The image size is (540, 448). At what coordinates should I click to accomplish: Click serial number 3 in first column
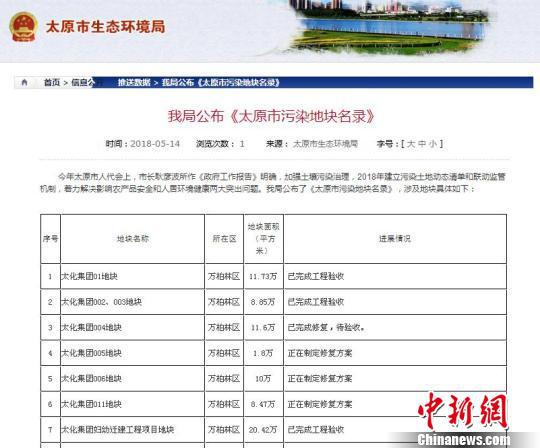coord(50,327)
